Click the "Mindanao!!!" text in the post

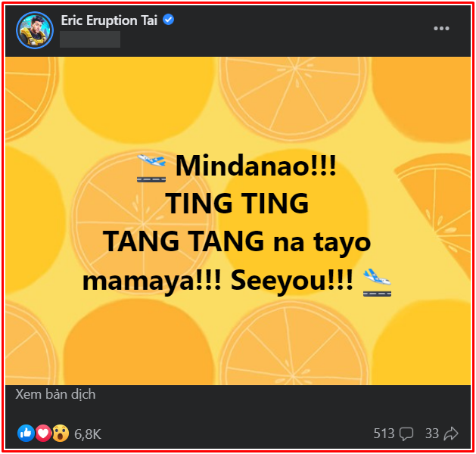pos(256,166)
